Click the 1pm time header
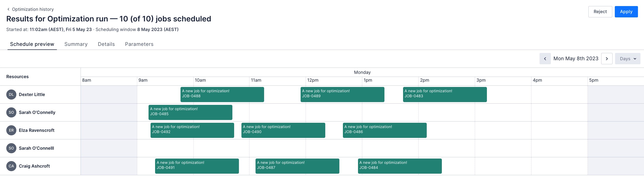The height and width of the screenshot is (183, 644). [368, 80]
